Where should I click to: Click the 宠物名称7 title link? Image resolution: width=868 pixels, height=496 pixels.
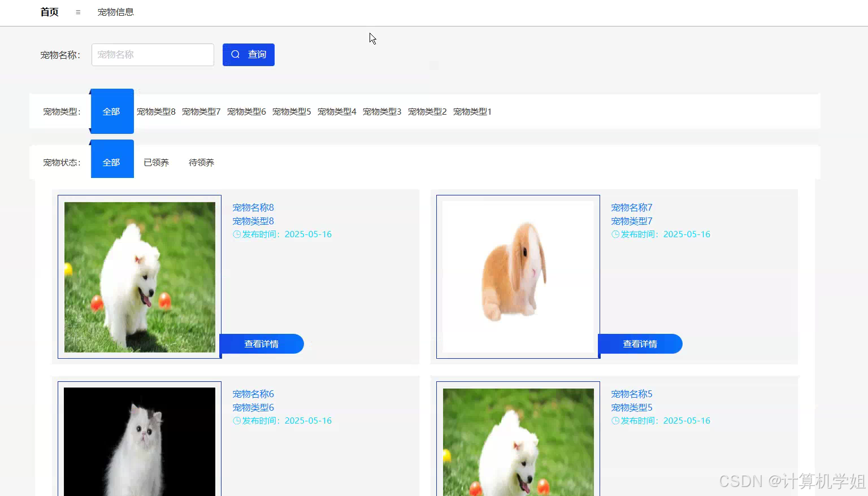632,207
